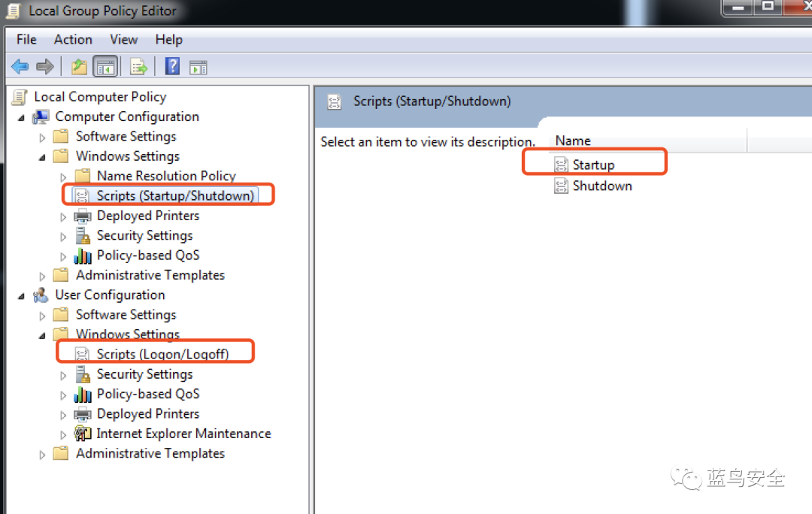Minimize the Local Group Policy Editor window
This screenshot has height=514, width=812.
(x=738, y=8)
